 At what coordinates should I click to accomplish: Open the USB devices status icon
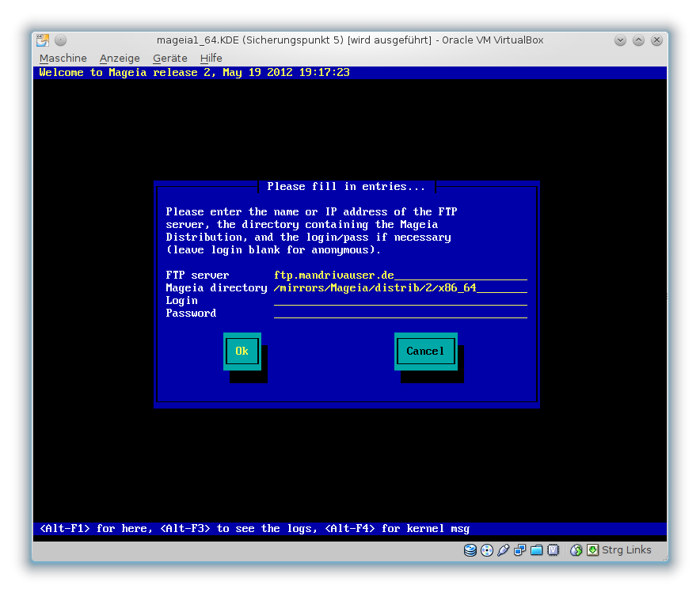click(x=503, y=550)
